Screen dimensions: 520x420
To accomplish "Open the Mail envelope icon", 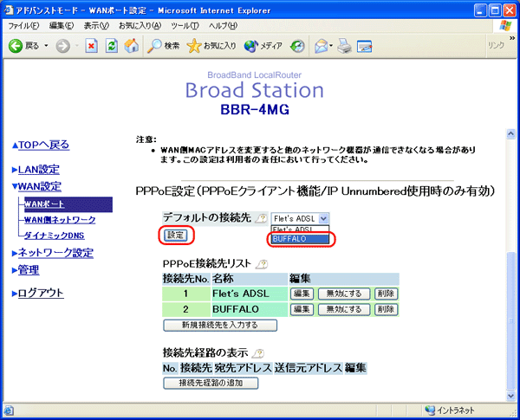I will (x=321, y=46).
